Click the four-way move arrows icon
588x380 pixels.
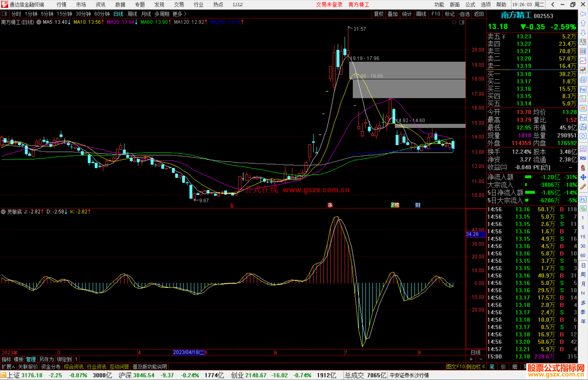[x=583, y=177]
